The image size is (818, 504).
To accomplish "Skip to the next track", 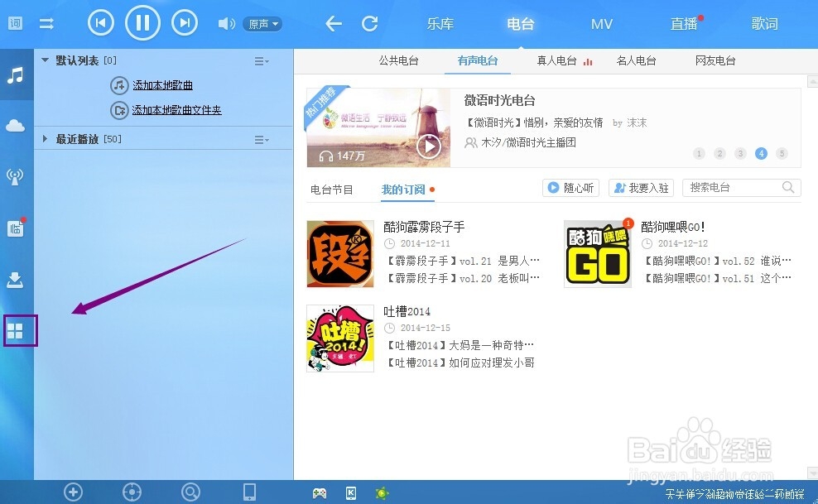I will [185, 23].
